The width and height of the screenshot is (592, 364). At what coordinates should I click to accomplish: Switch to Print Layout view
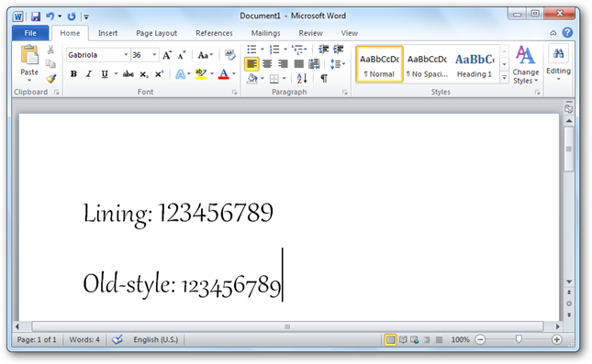pyautogui.click(x=390, y=340)
